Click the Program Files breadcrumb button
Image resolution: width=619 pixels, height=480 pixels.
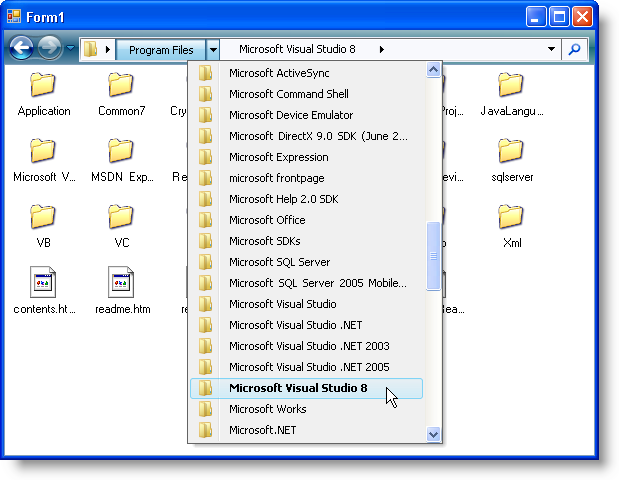161,49
